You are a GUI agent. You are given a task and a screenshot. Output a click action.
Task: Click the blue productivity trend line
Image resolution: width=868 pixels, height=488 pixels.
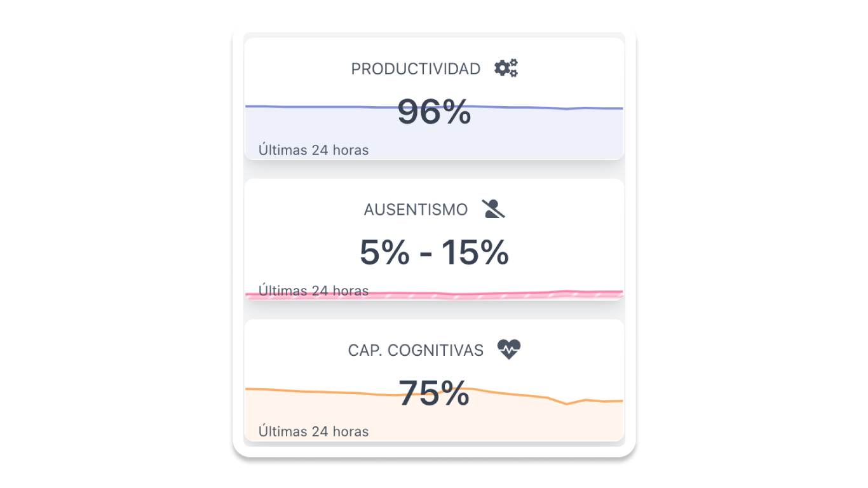tap(305, 106)
